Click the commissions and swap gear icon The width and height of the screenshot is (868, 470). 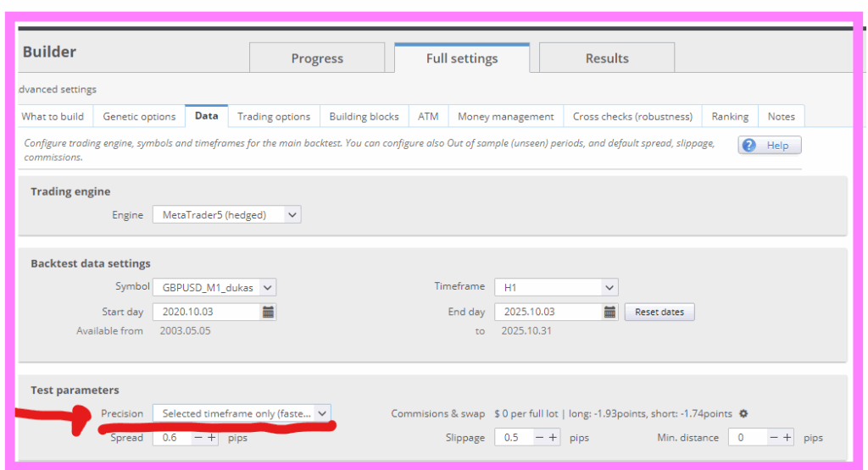point(743,413)
